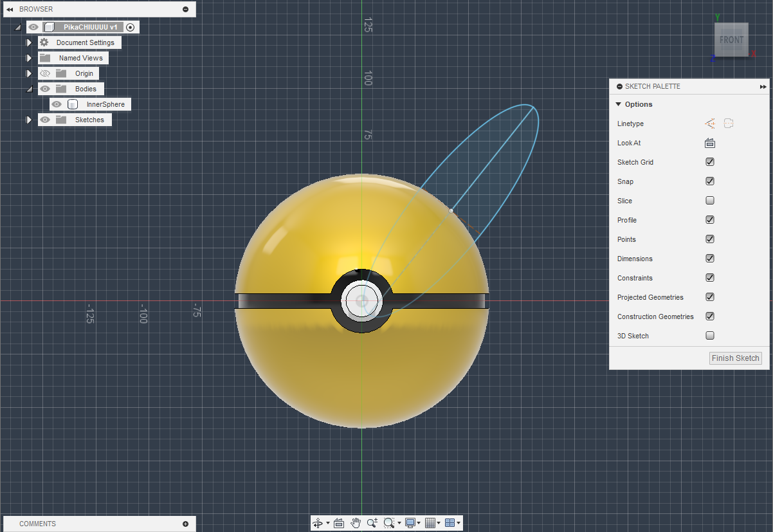Uncheck the Dimensions checkbox

[x=710, y=259]
